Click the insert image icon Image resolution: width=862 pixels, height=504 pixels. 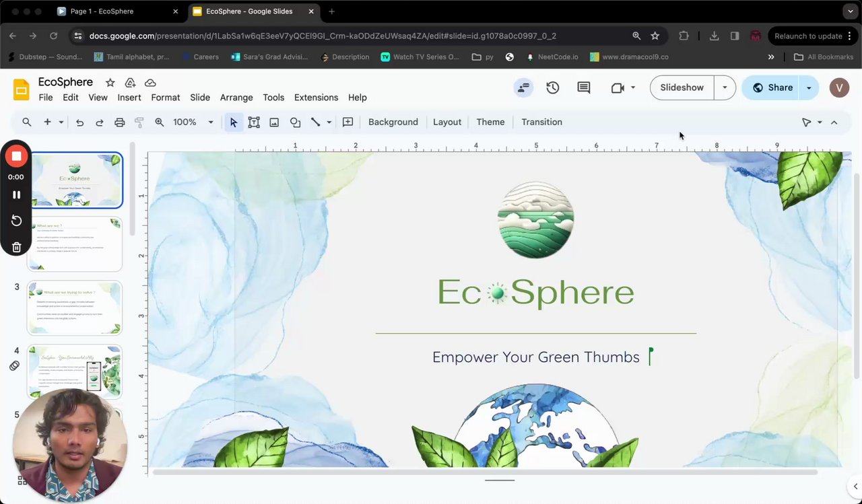274,122
